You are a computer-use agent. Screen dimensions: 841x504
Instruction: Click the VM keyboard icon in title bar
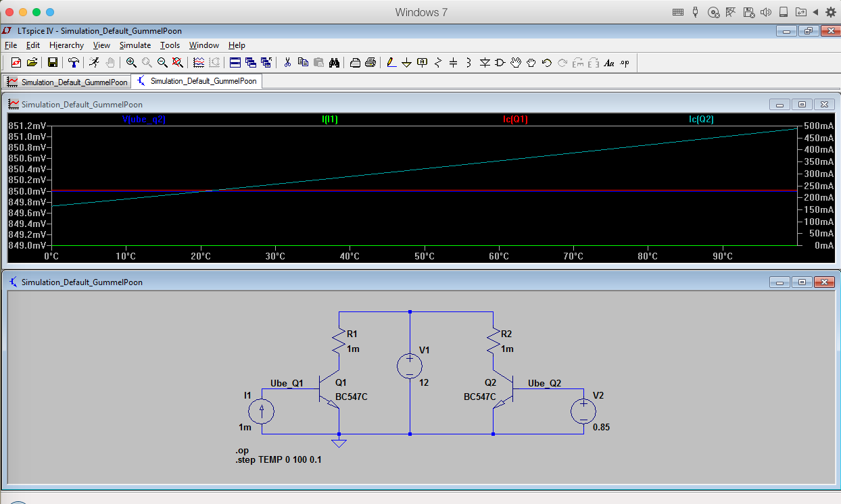pyautogui.click(x=678, y=12)
